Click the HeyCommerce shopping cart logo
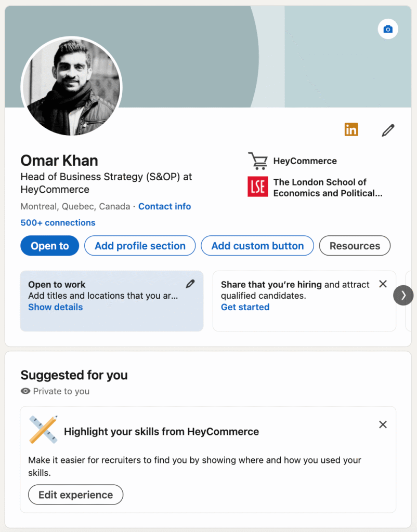The image size is (417, 532). tap(257, 161)
